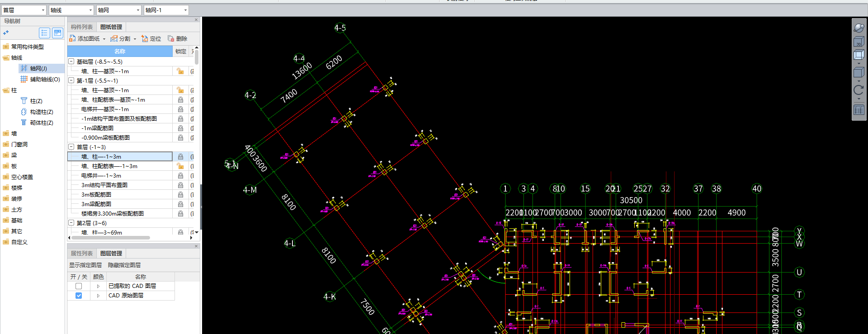Open the display settings checklist icon
This screenshot has height=334, width=868.
[859, 110]
